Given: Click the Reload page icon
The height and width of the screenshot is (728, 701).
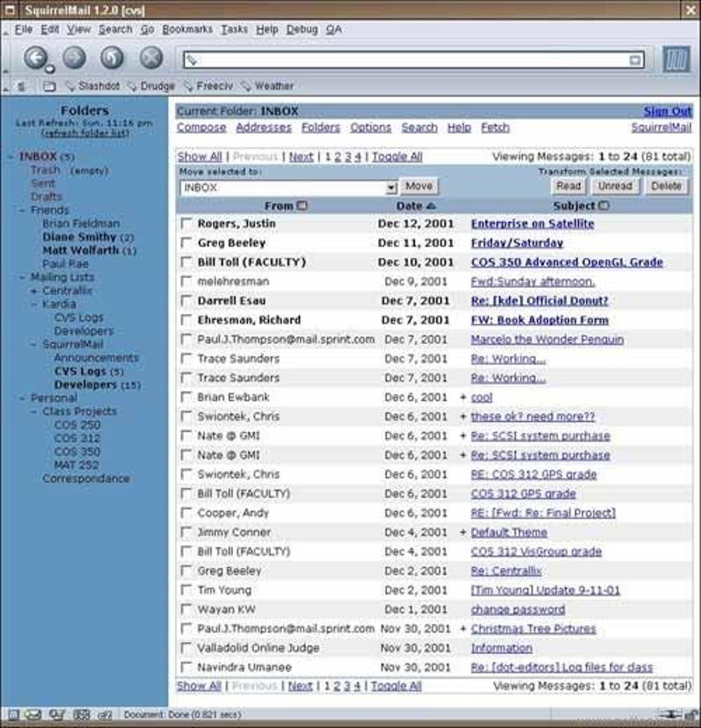Looking at the screenshot, I should 112,58.
